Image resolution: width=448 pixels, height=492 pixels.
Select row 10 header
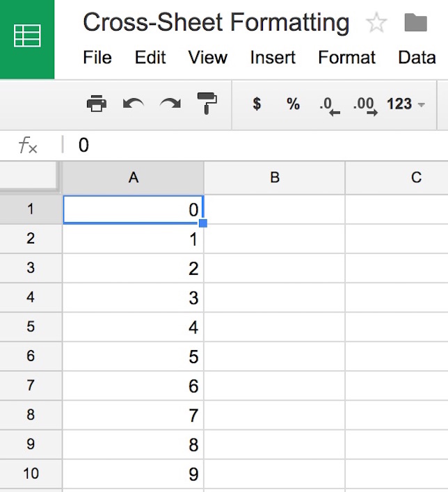(x=31, y=473)
